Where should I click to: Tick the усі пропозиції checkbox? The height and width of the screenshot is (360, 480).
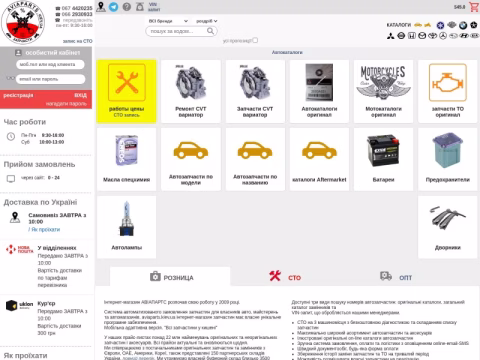(255, 40)
